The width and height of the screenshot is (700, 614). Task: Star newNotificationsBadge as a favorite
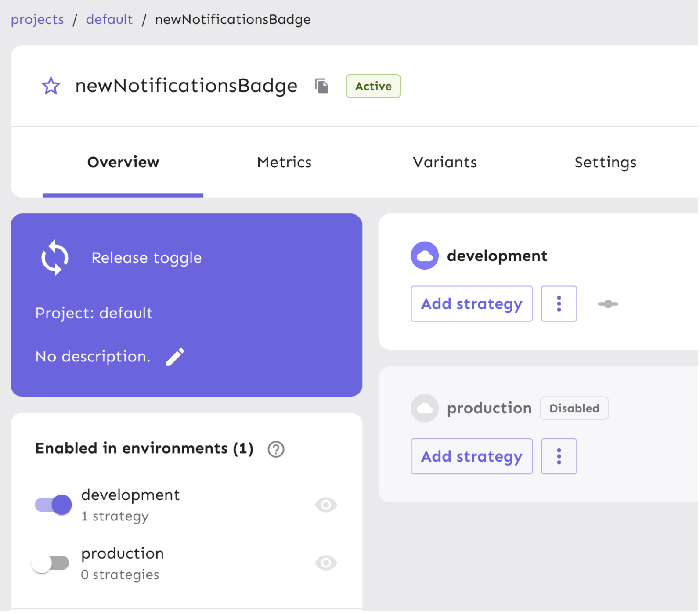point(51,86)
